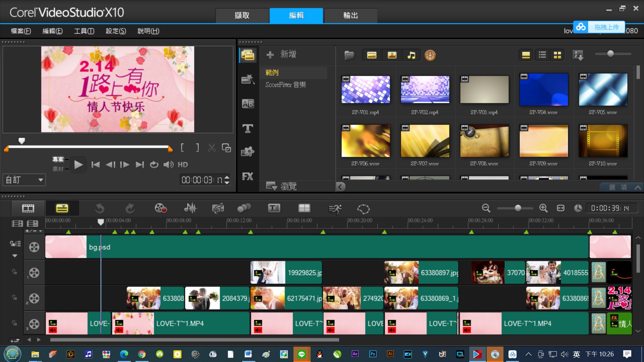The height and width of the screenshot is (362, 644).
Task: Click the 瀏覽 browse button
Action: (x=281, y=186)
